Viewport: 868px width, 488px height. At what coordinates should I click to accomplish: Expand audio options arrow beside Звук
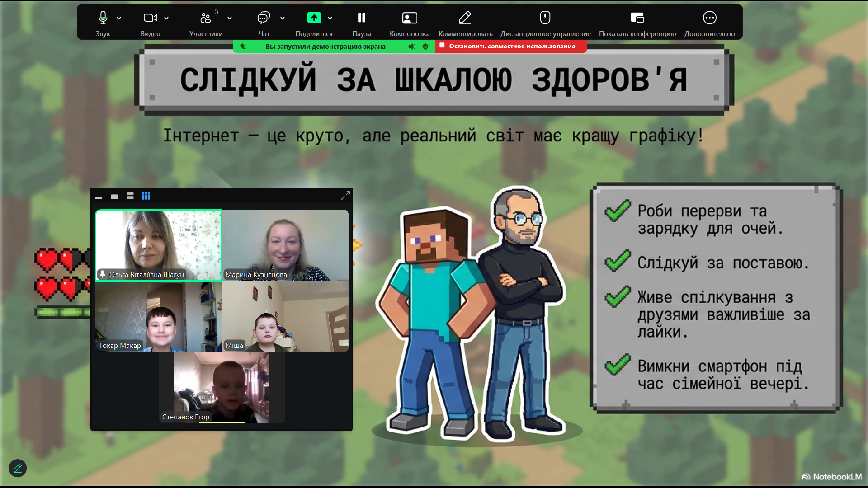[x=119, y=18]
